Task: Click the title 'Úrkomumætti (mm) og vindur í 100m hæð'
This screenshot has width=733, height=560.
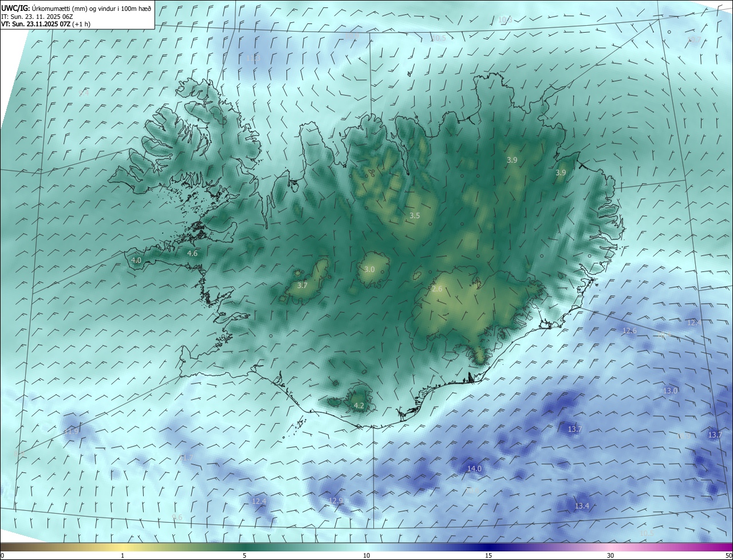Action: coord(92,9)
